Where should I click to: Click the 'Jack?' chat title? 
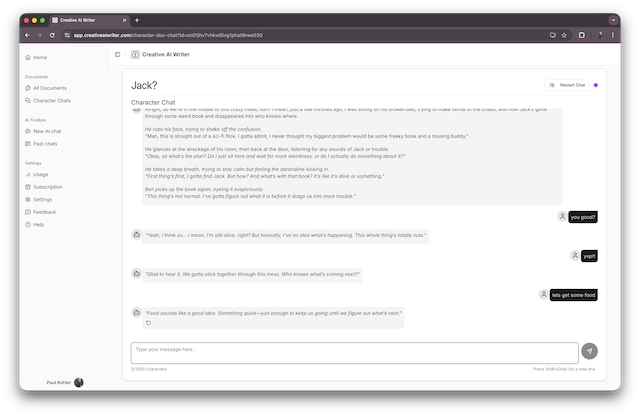click(x=144, y=85)
